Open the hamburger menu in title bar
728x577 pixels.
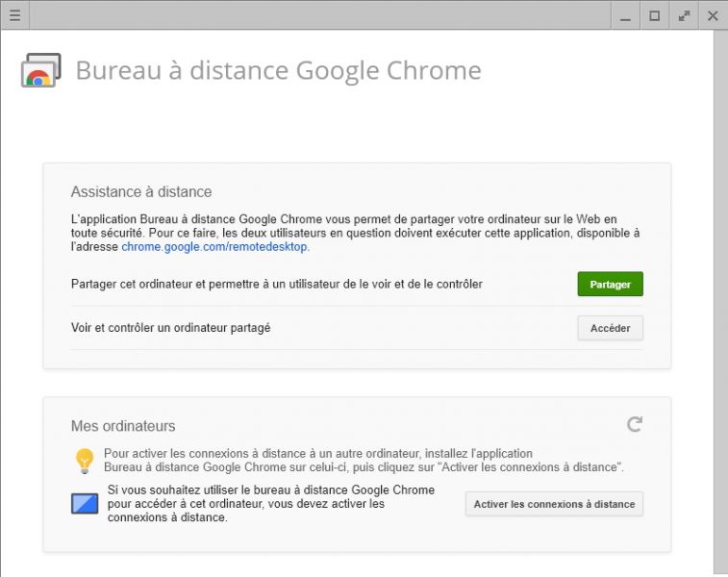pos(14,15)
